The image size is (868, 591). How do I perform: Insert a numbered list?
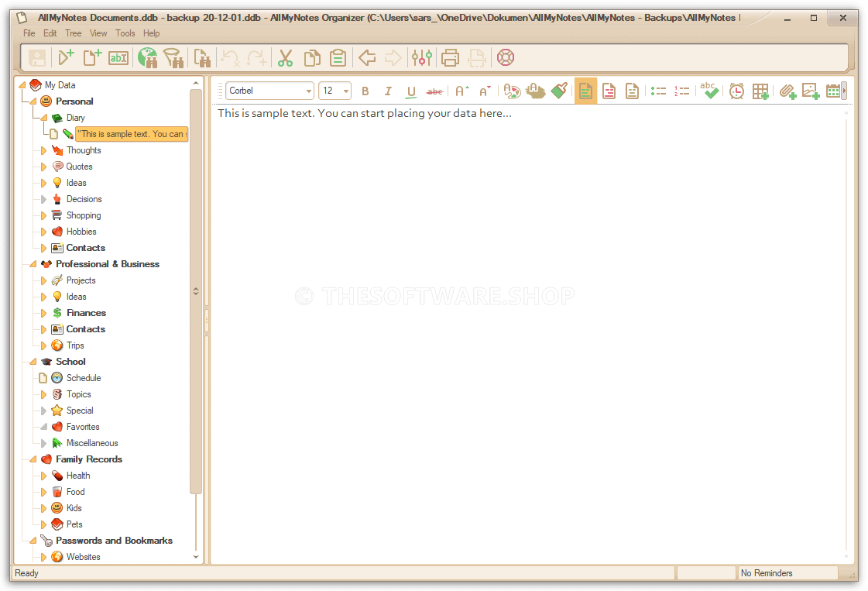tap(681, 91)
